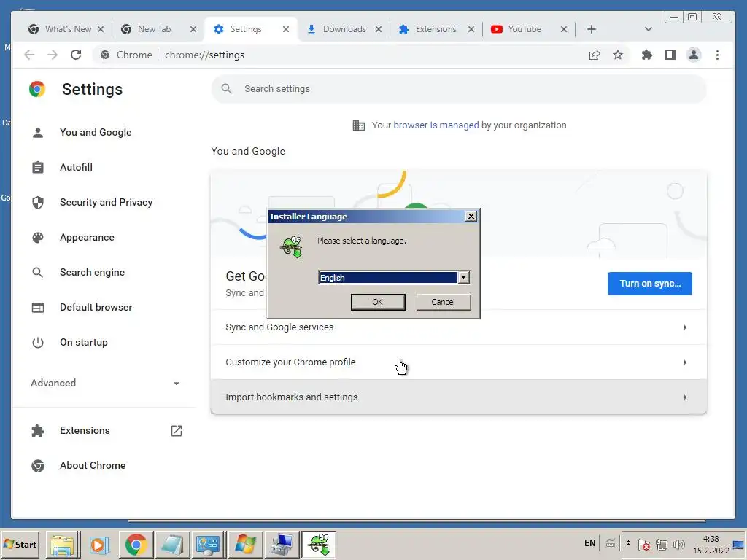
Task: Open Search engine settings section
Action: 92,273
